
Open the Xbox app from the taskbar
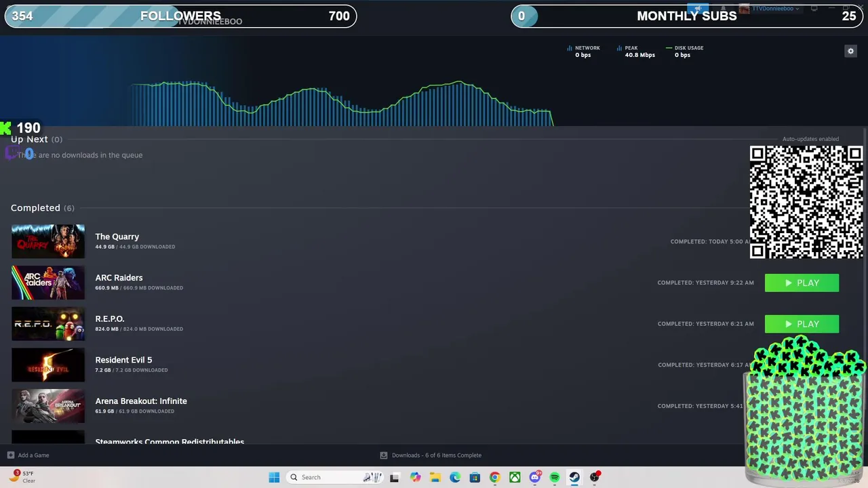point(515,477)
